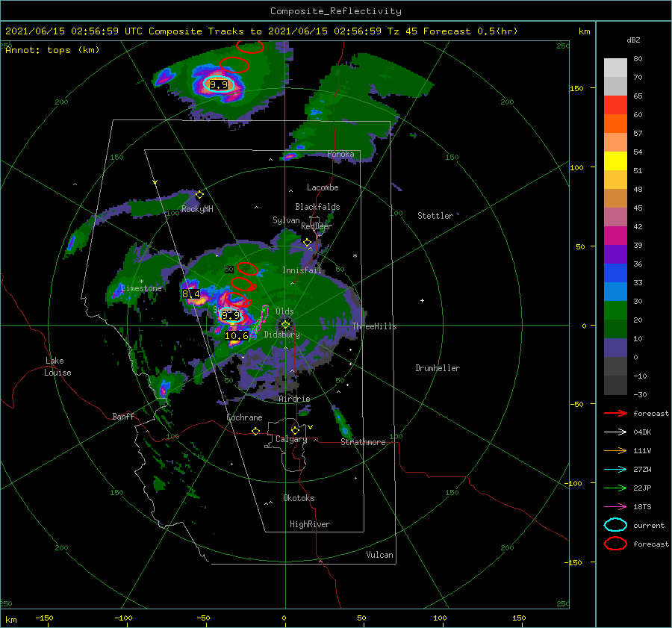Click the red forecast arrow in the legend

tap(615, 413)
